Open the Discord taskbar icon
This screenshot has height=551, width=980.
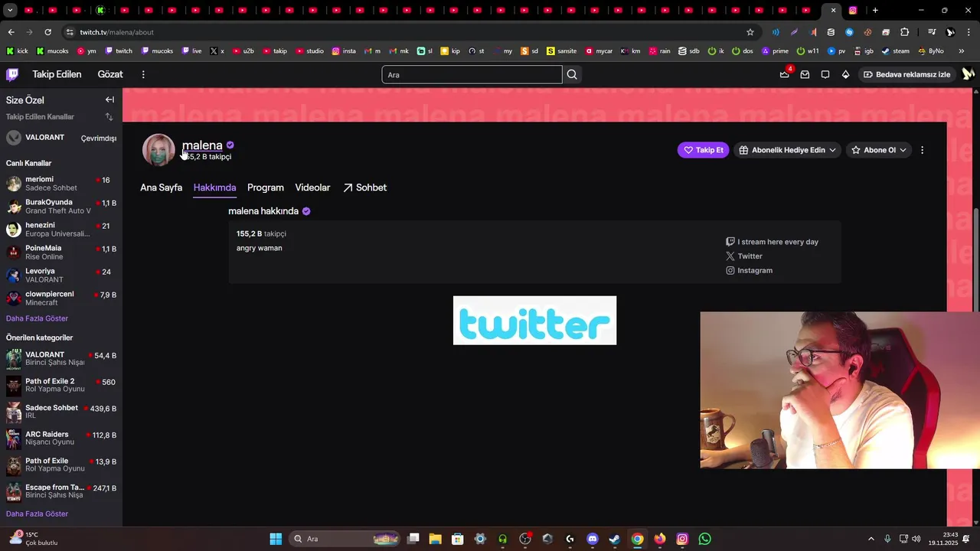(592, 539)
